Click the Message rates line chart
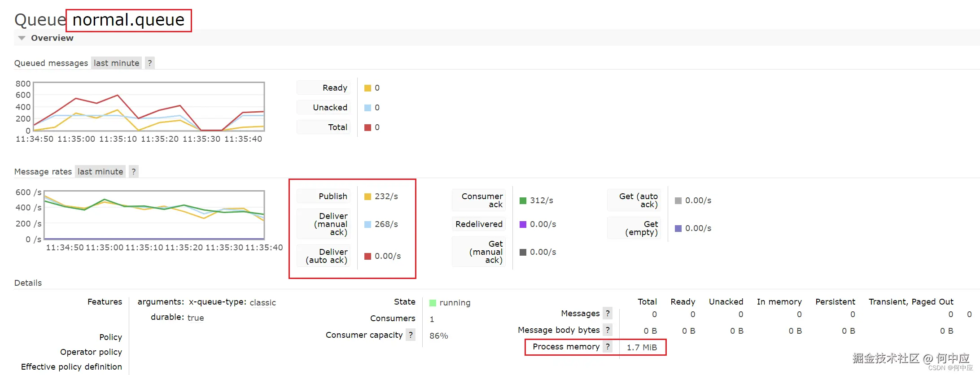Image resolution: width=980 pixels, height=375 pixels. click(x=154, y=215)
